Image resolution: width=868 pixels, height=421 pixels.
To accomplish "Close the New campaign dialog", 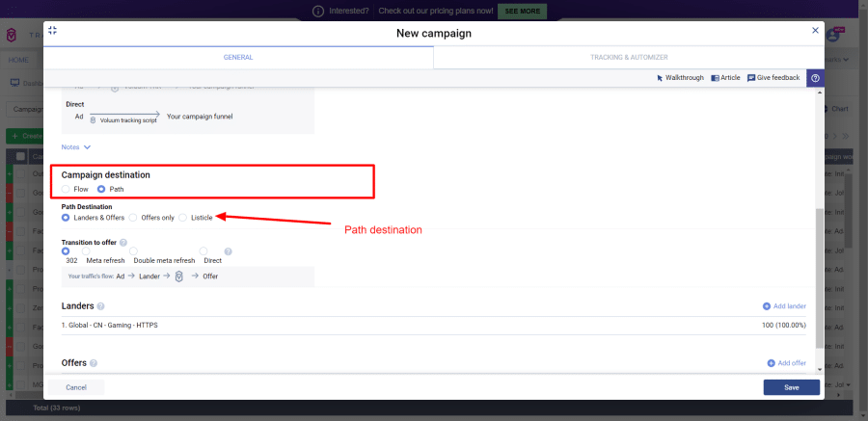I will coord(815,31).
